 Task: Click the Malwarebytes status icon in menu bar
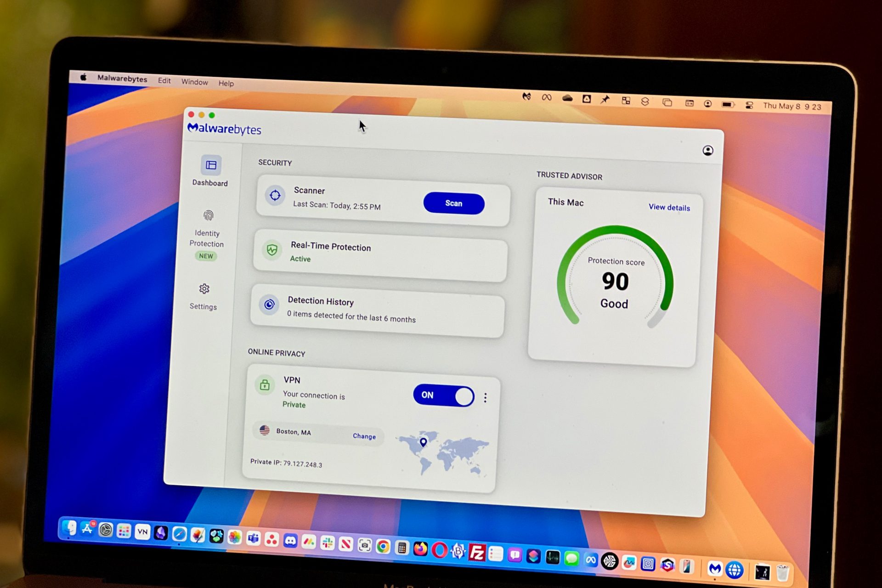(x=526, y=96)
